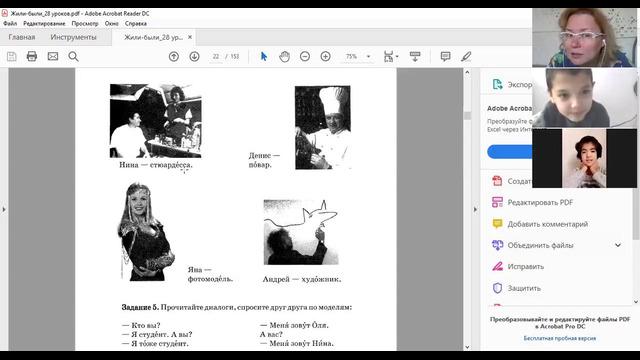The width and height of the screenshot is (640, 360).
Task: Click the document vertical scrollbar thumb
Action: point(467,116)
